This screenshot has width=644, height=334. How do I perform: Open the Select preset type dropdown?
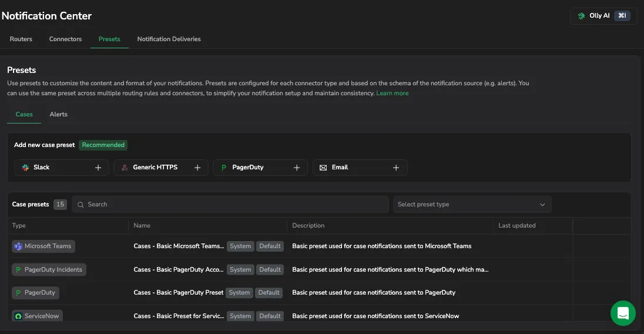(472, 204)
